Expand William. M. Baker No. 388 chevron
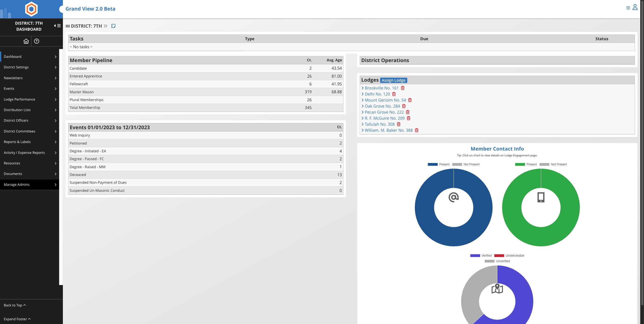The image size is (644, 324). click(363, 130)
